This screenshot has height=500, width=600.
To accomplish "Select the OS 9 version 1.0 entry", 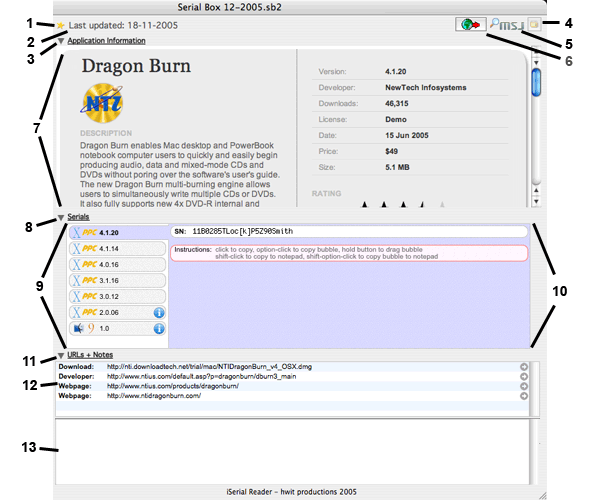I will click(x=117, y=328).
